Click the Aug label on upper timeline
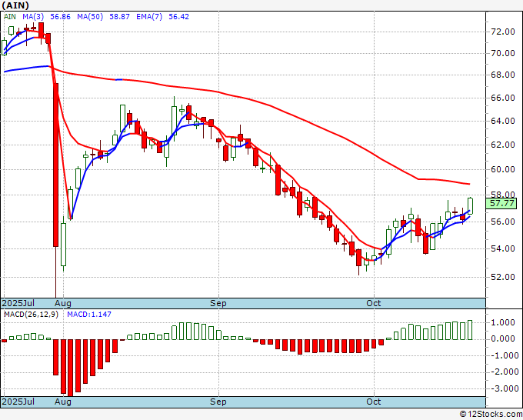The height and width of the screenshot is (420, 523). [63, 303]
